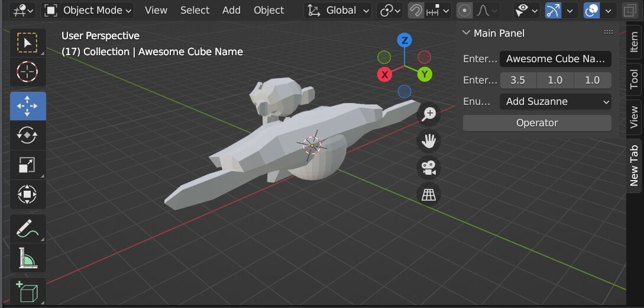Click the Awesome Cube Name text field
This screenshot has height=308, width=644.
[x=555, y=59]
